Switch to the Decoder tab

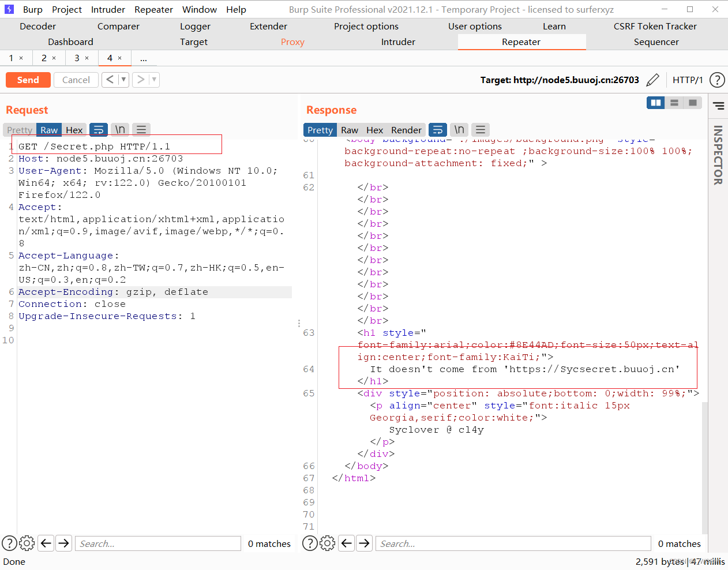[38, 27]
